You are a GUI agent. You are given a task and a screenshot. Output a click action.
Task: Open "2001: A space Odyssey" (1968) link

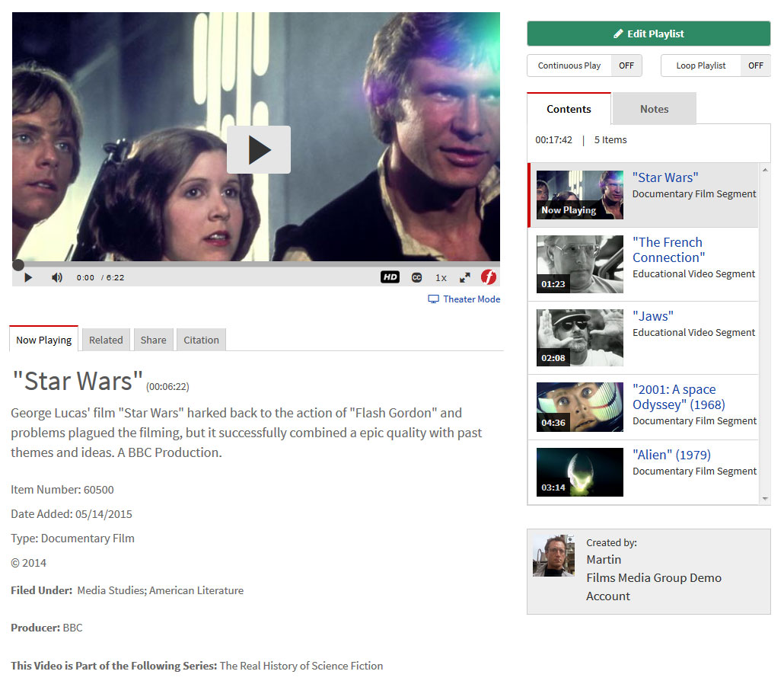pyautogui.click(x=678, y=397)
